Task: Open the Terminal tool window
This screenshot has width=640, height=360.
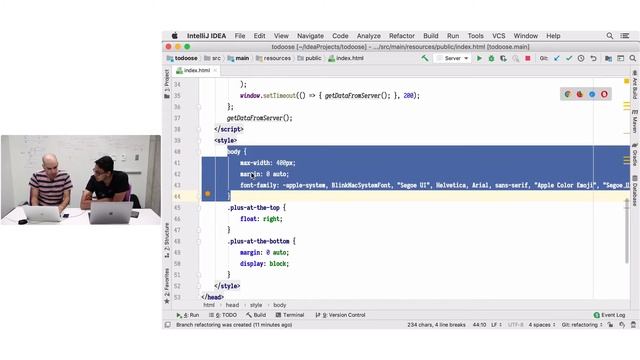Action: pyautogui.click(x=290, y=315)
